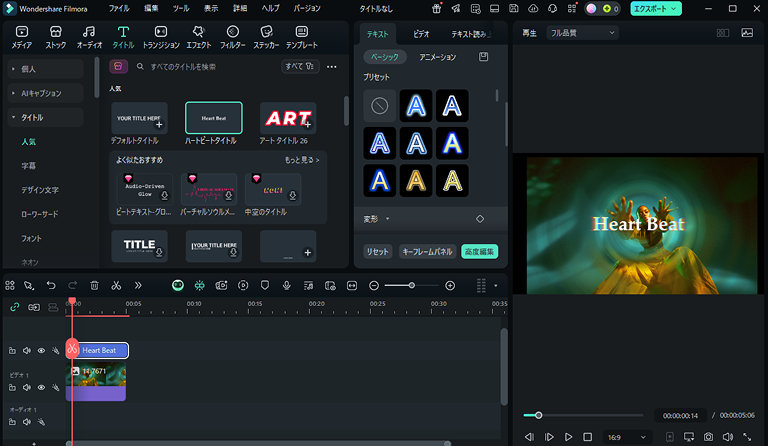Lock the ビデオ 1 track
768x446 pixels.
(12, 388)
